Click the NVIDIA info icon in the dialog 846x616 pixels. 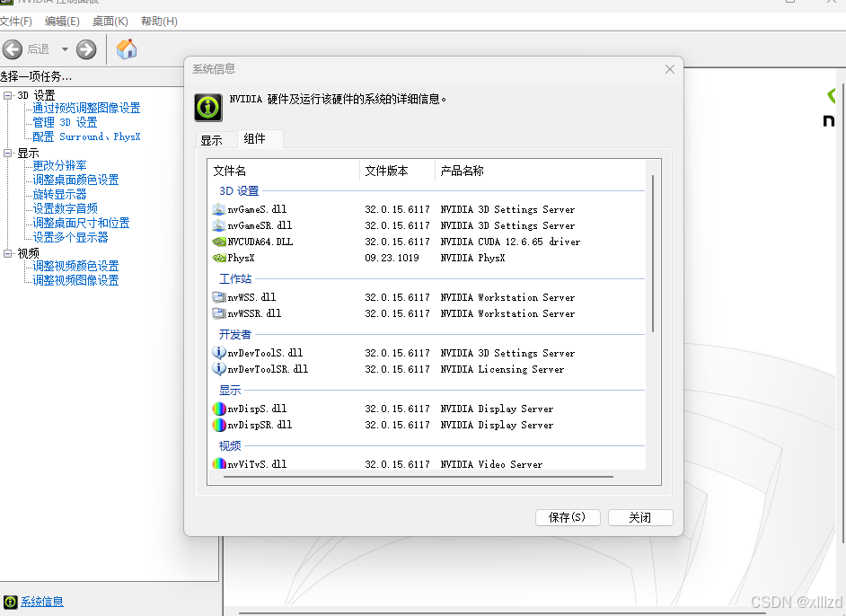(207, 107)
